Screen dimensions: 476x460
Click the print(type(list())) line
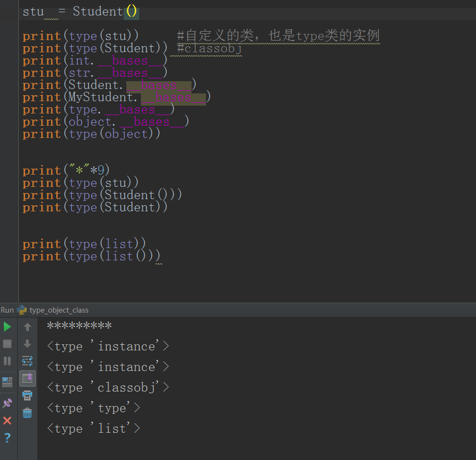[x=91, y=256]
